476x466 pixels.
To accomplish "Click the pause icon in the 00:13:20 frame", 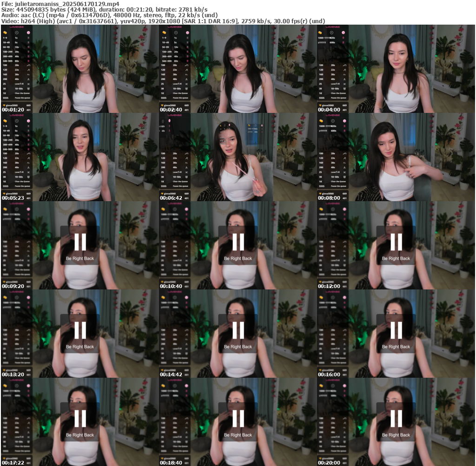I will pos(80,330).
